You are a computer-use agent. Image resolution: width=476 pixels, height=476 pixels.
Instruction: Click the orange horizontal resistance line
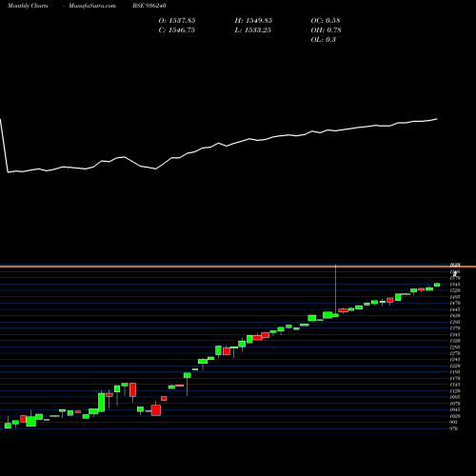[238, 267]
